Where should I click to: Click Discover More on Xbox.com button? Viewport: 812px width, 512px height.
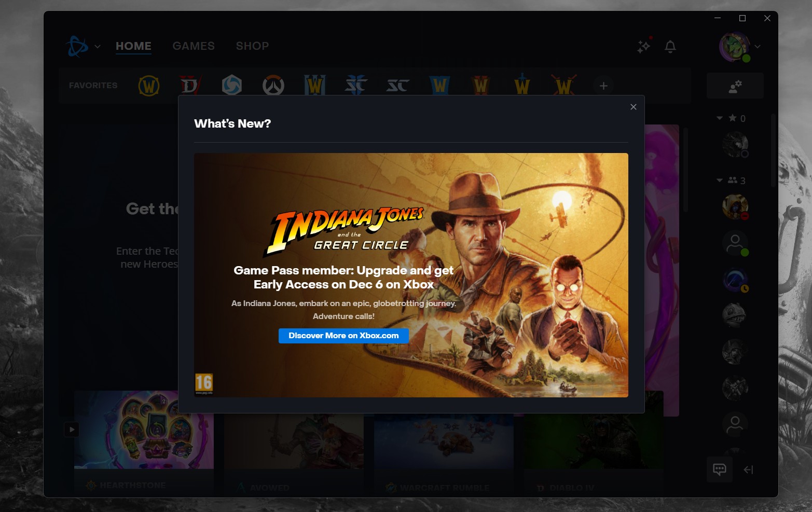pos(343,336)
